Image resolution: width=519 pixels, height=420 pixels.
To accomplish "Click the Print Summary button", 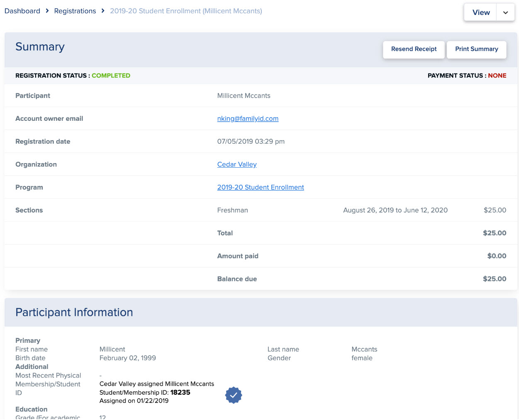I will click(476, 49).
